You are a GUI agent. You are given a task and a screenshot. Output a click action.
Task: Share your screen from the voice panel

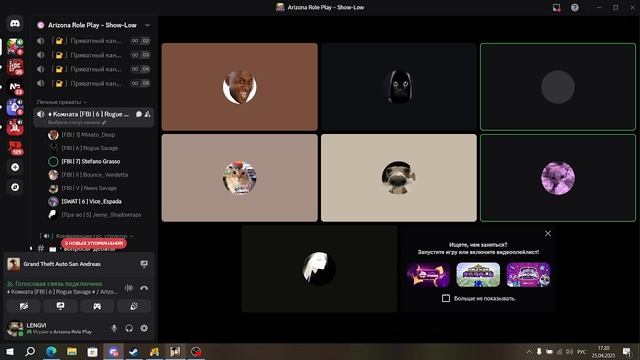point(60,306)
